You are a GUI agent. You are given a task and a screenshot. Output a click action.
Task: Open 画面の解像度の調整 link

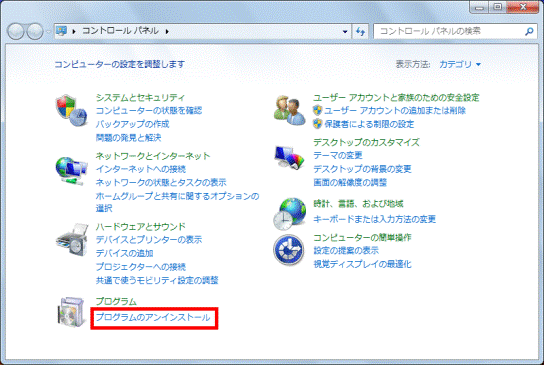(x=350, y=182)
